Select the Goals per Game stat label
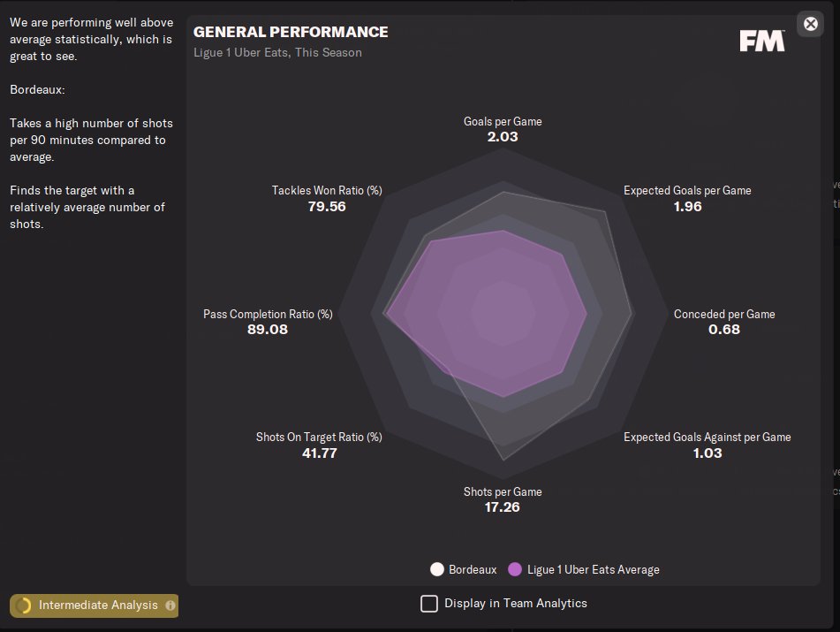Viewport: 840px width, 632px height. click(x=503, y=121)
